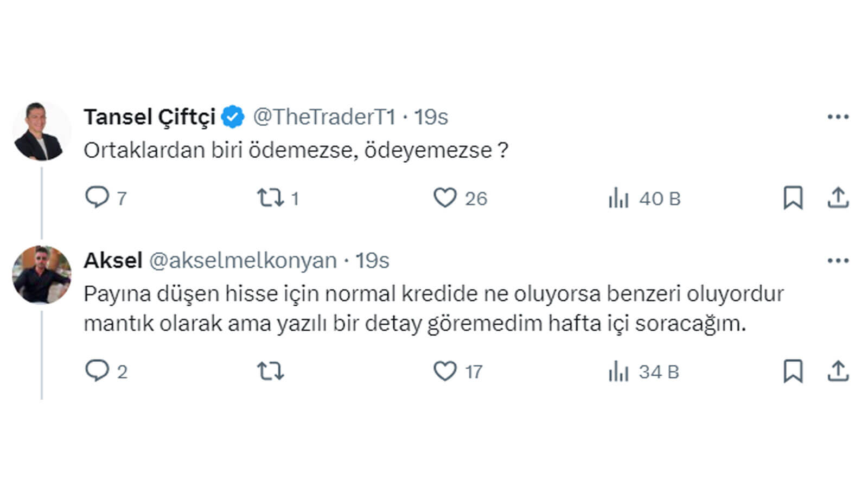The width and height of the screenshot is (868, 488).
Task: Bookmark Aksel's reply
Action: tap(793, 371)
